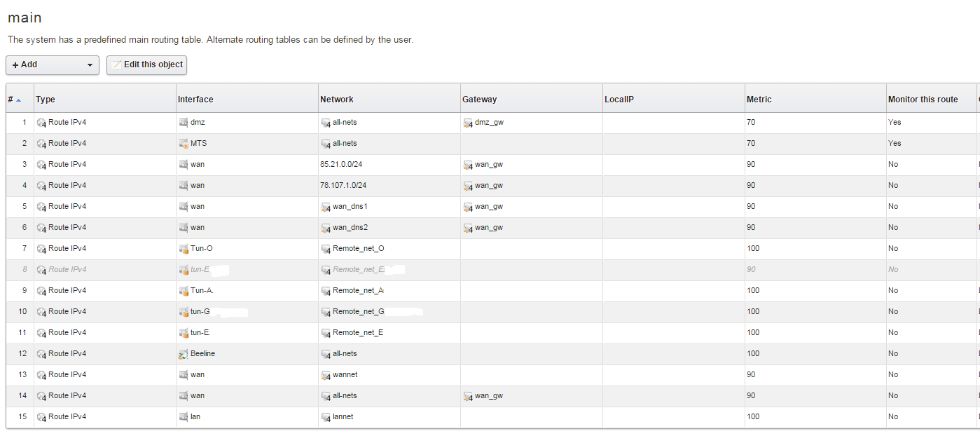Image resolution: width=980 pixels, height=436 pixels.
Task: Click the dmz interface icon in row 1
Action: [x=184, y=123]
